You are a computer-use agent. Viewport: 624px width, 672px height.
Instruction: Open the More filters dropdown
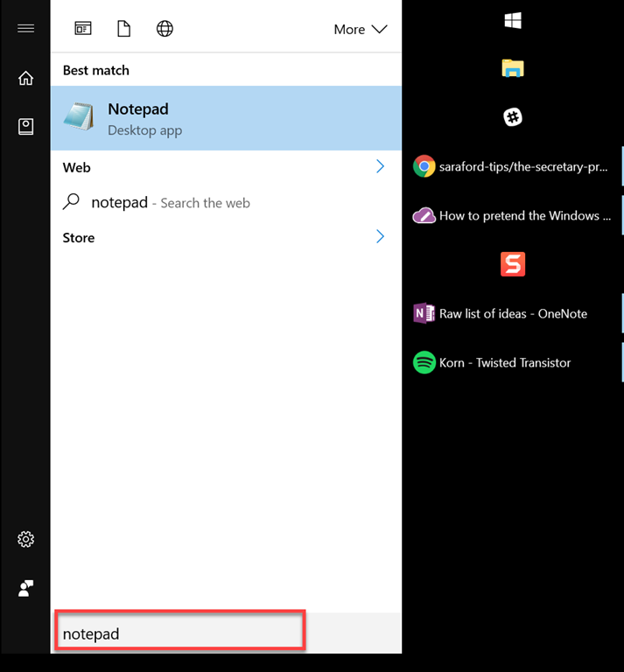pyautogui.click(x=360, y=29)
